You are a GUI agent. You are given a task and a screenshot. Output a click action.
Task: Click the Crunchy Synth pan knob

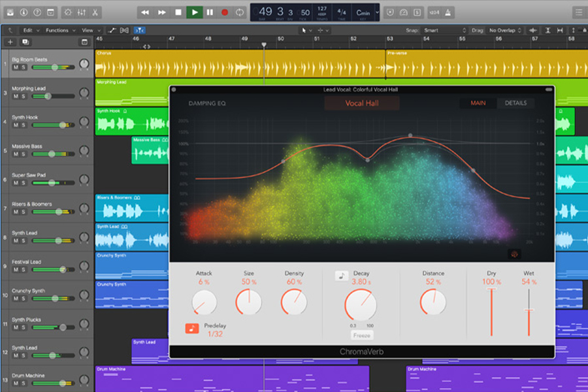[84, 295]
